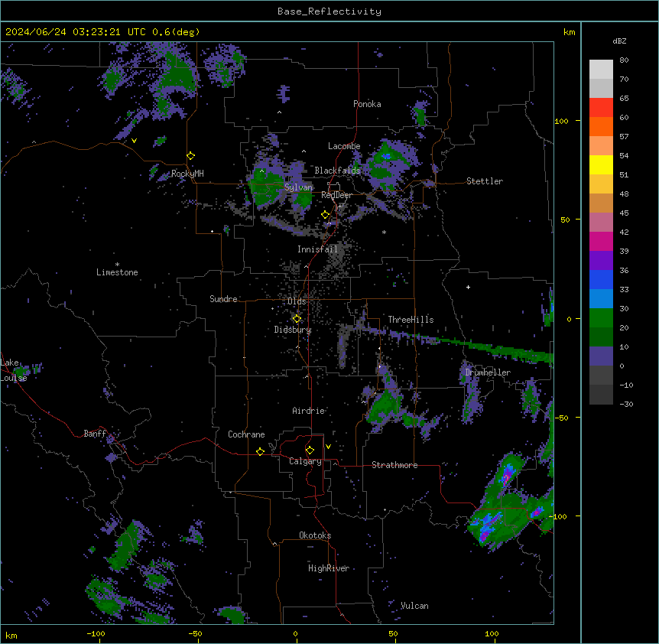Click the Vulcan city label

coord(415,606)
